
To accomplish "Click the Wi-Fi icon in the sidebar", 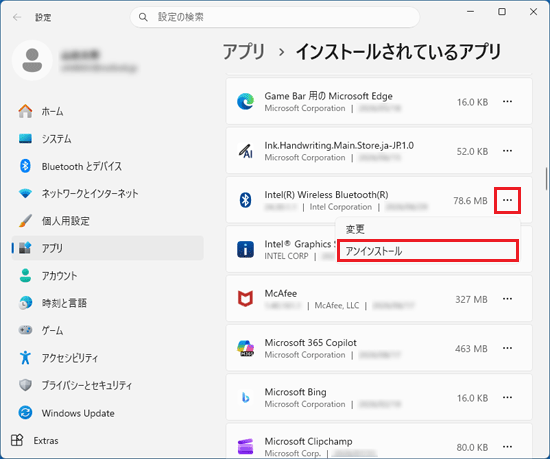I will point(25,193).
